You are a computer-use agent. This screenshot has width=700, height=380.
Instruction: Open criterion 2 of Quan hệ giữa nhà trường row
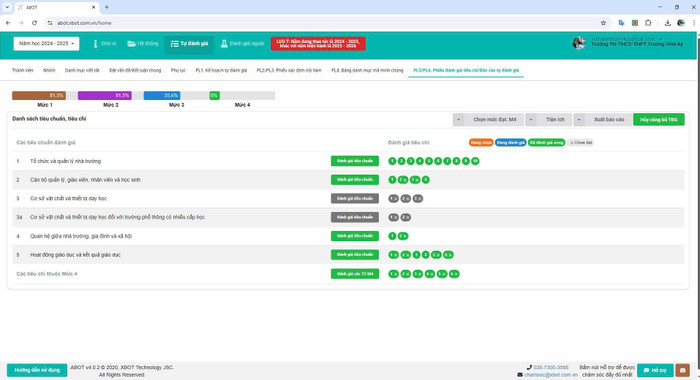pyautogui.click(x=403, y=236)
